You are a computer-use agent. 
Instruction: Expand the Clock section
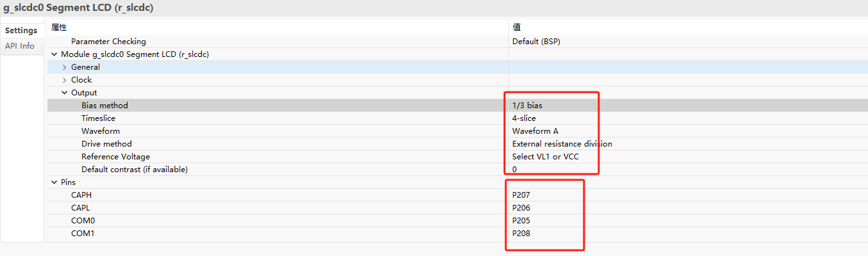(x=64, y=80)
